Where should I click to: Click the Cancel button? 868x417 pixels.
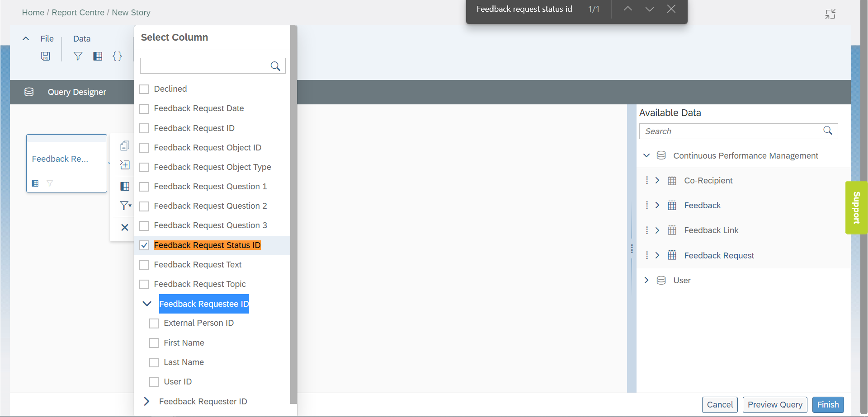720,405
